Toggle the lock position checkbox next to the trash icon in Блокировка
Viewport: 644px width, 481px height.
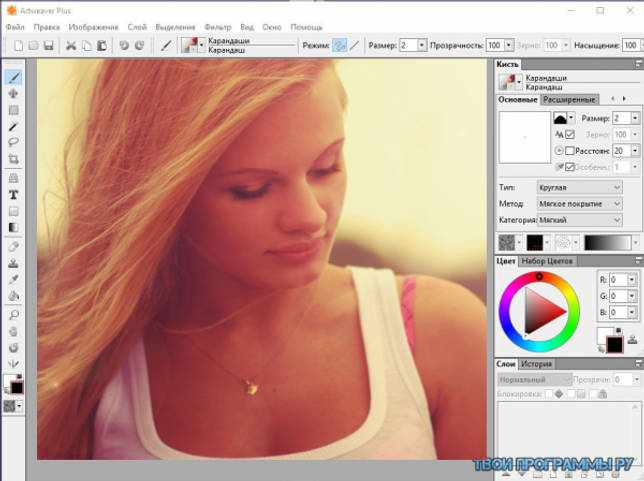click(x=570, y=394)
